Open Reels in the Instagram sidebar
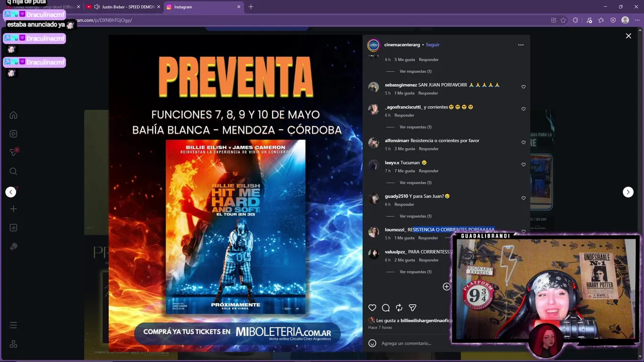644x362 pixels. click(14, 134)
